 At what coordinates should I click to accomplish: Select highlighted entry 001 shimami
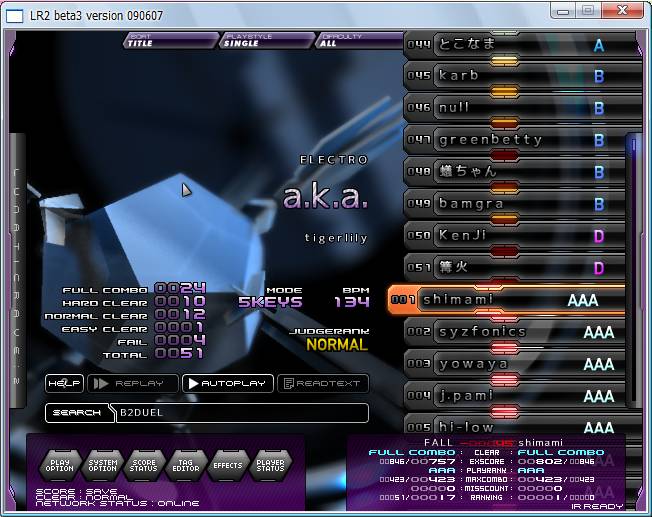click(506, 299)
